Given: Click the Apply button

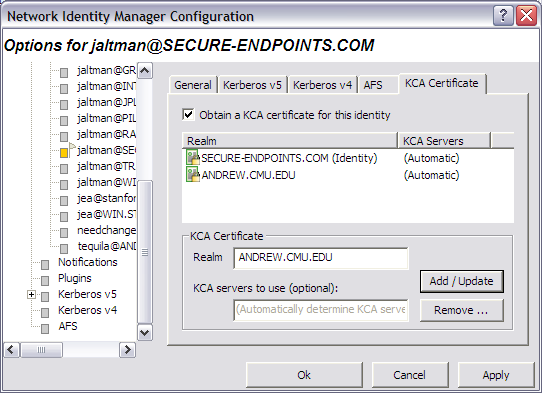Looking at the screenshot, I should click(496, 375).
